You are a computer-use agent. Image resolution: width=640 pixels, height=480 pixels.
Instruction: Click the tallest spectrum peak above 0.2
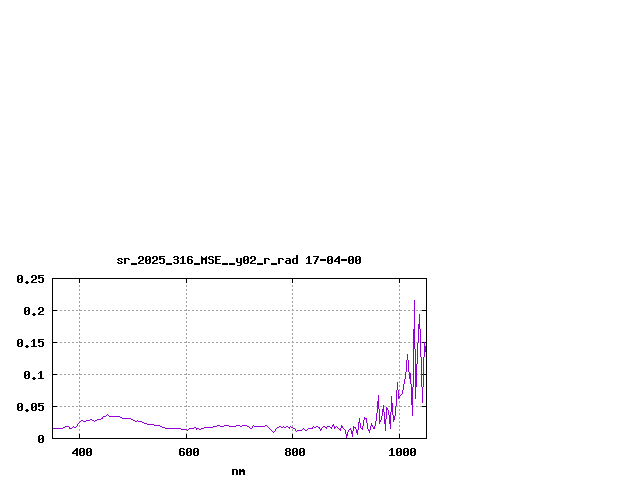(x=414, y=301)
